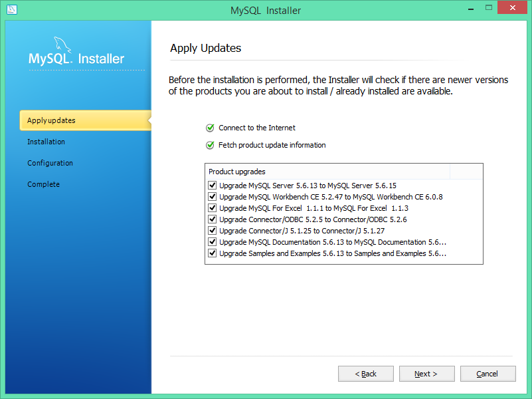Select the Installation step in sidebar
Screen dimensions: 532x399
(x=46, y=142)
